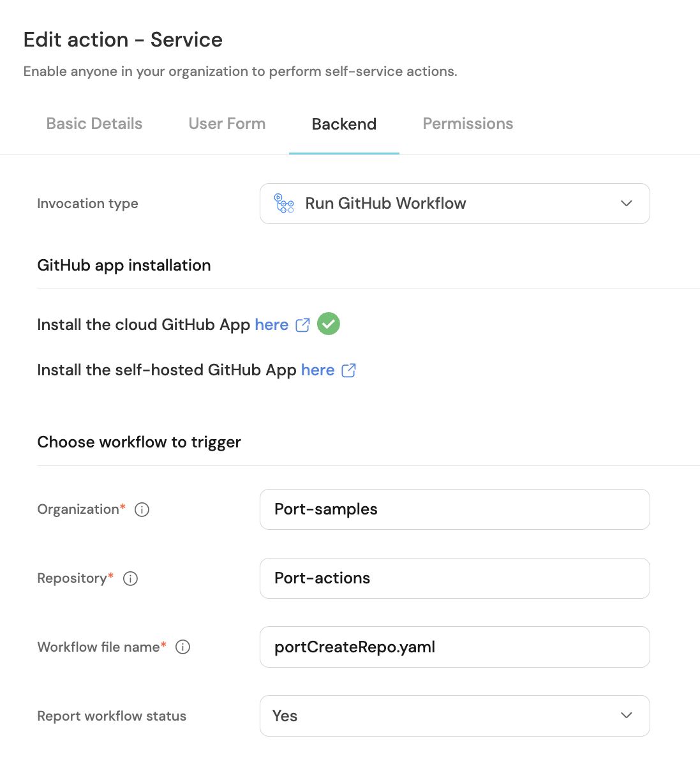Follow the cloud GitHub App 'here' link
Image resolution: width=700 pixels, height=757 pixels.
pos(272,324)
